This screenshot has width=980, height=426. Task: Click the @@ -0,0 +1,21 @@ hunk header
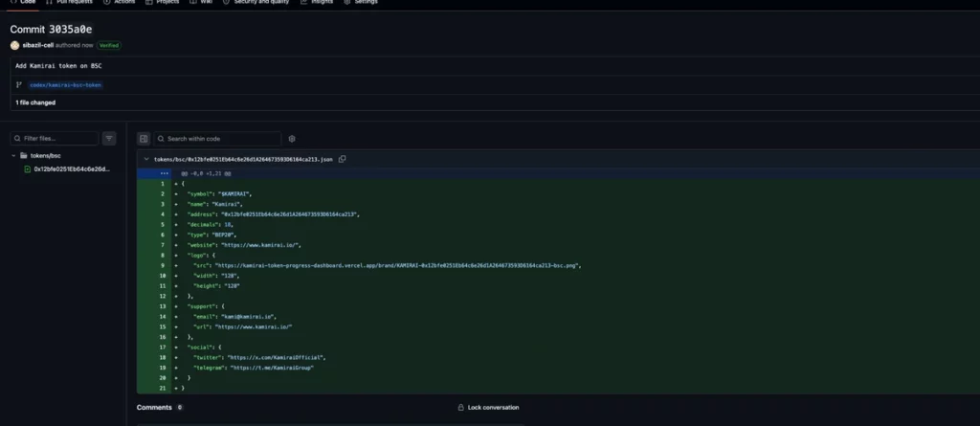(x=206, y=173)
